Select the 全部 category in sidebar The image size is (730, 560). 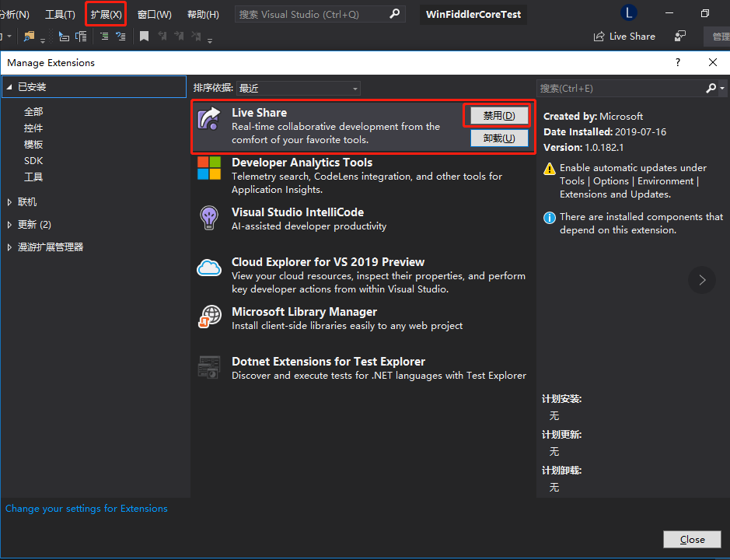point(33,111)
